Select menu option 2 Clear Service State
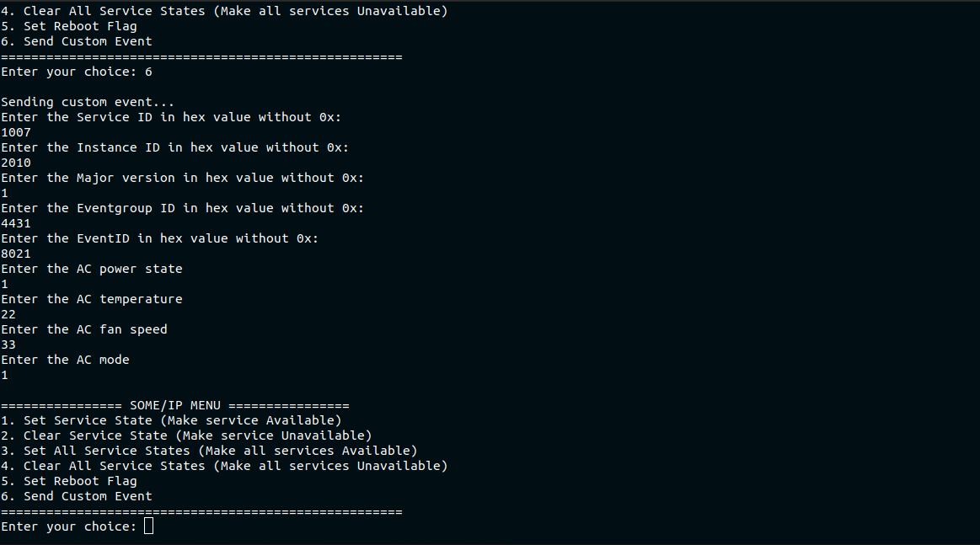The width and height of the screenshot is (980, 545). coord(186,435)
